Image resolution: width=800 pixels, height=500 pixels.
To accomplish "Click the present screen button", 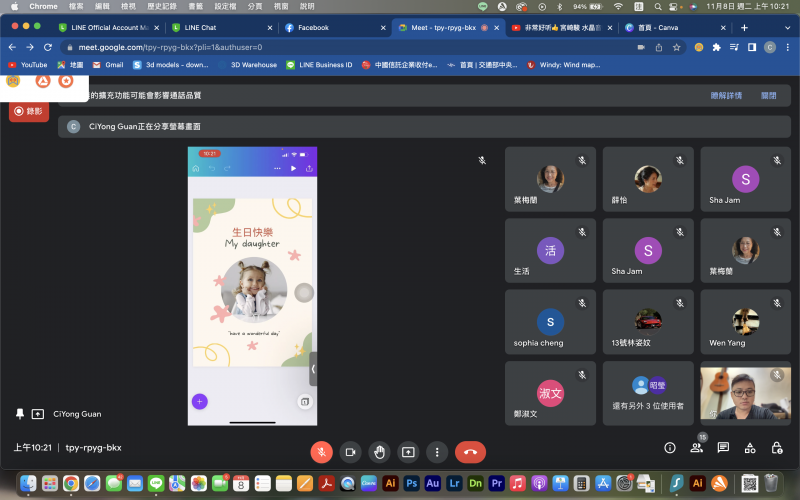I will [408, 452].
